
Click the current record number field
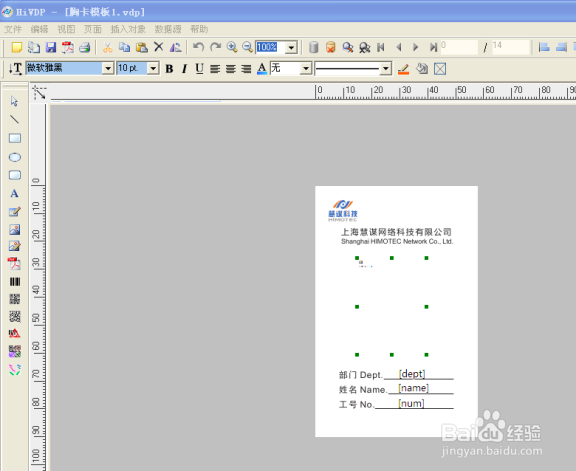(x=459, y=47)
